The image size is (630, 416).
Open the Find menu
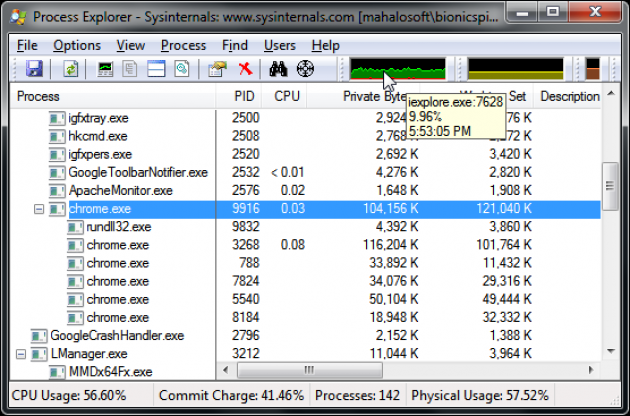click(235, 45)
